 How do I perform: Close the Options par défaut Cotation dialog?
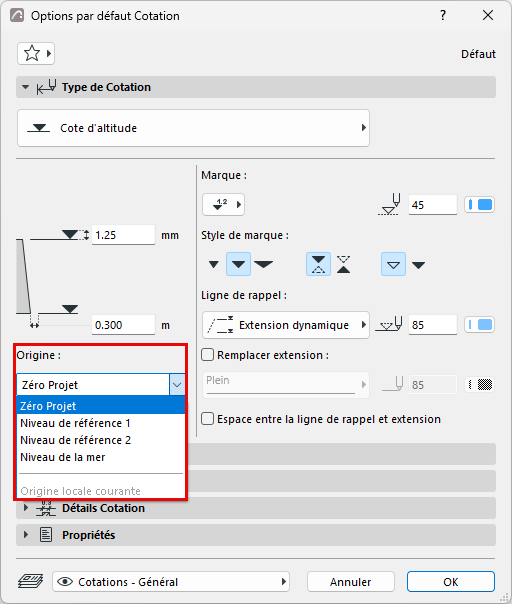pyautogui.click(x=488, y=15)
